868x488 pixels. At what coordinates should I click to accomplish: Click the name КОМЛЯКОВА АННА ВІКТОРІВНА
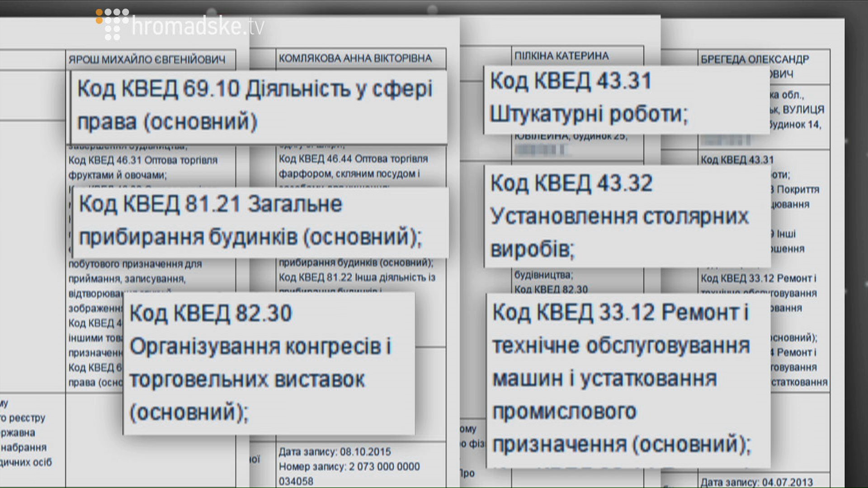click(355, 58)
